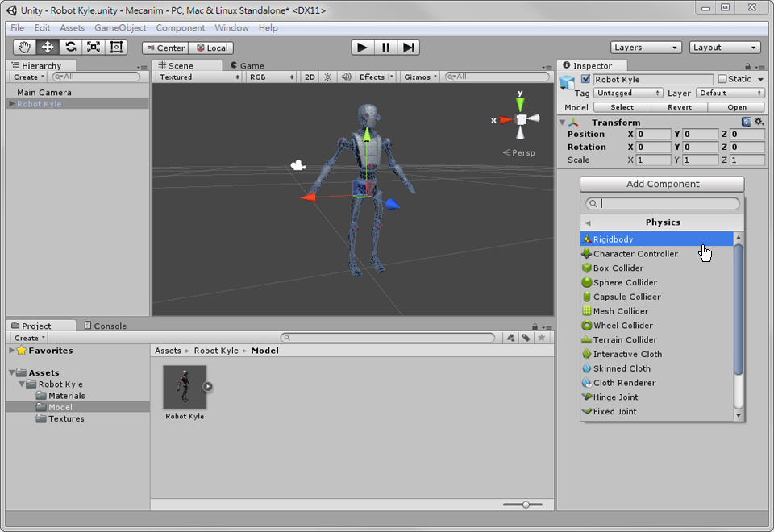Search by type in Project

[x=510, y=338]
